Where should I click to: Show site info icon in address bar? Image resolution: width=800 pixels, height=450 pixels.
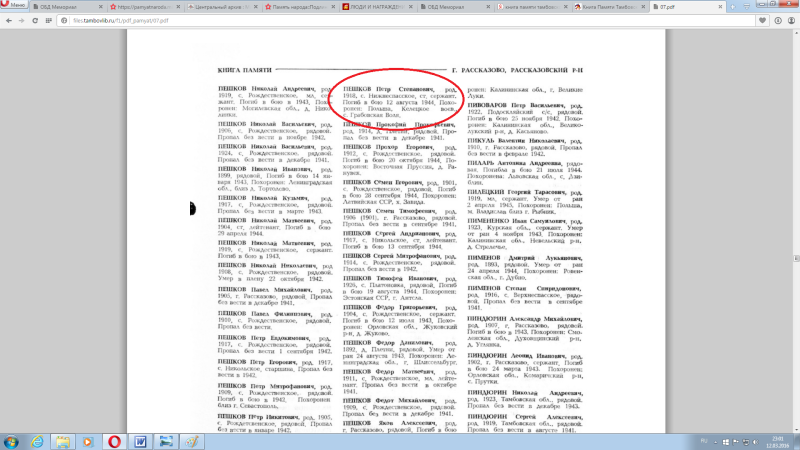pyautogui.click(x=64, y=20)
